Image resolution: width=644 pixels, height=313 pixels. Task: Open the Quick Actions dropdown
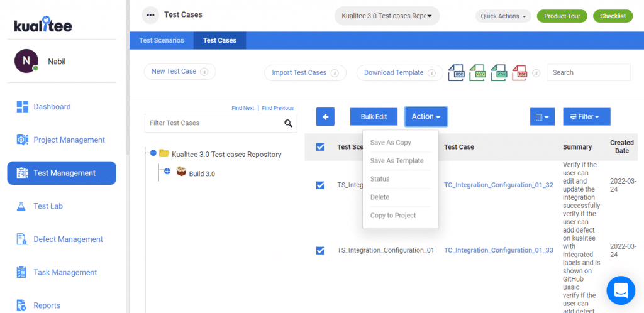click(x=503, y=16)
